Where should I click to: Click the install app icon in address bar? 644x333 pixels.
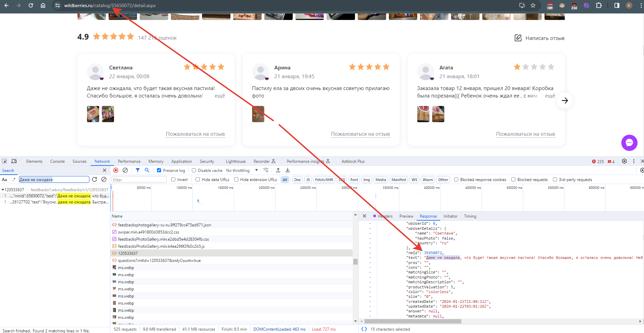pyautogui.click(x=522, y=5)
